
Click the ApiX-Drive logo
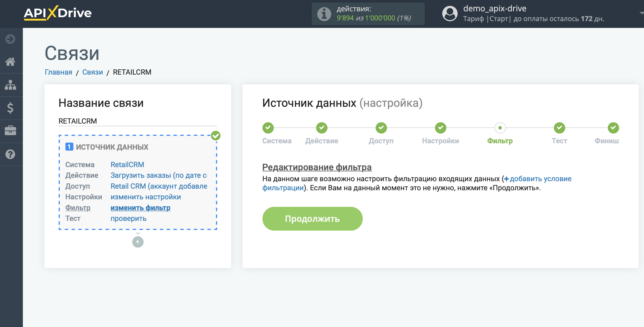pyautogui.click(x=58, y=13)
